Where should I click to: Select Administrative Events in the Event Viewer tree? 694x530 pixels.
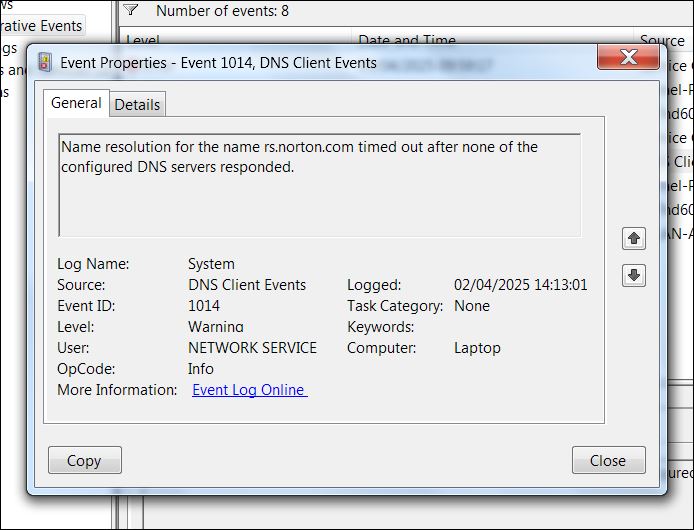click(x=41, y=26)
